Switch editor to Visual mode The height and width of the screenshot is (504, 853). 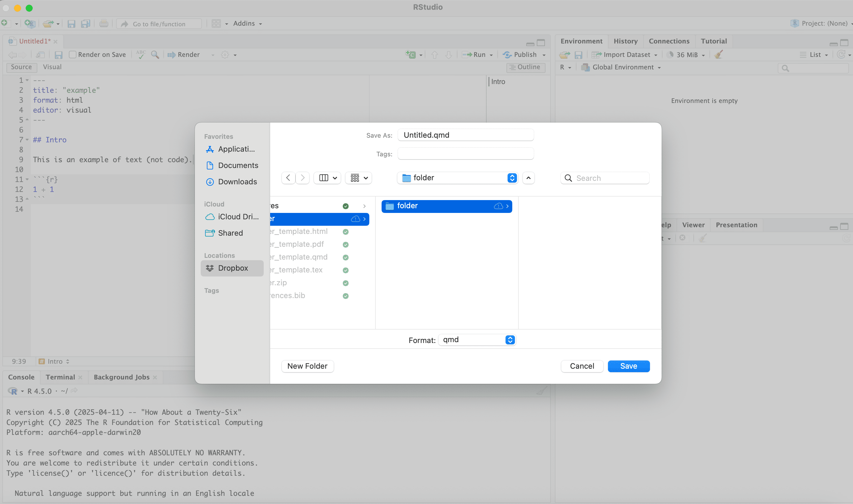[52, 67]
